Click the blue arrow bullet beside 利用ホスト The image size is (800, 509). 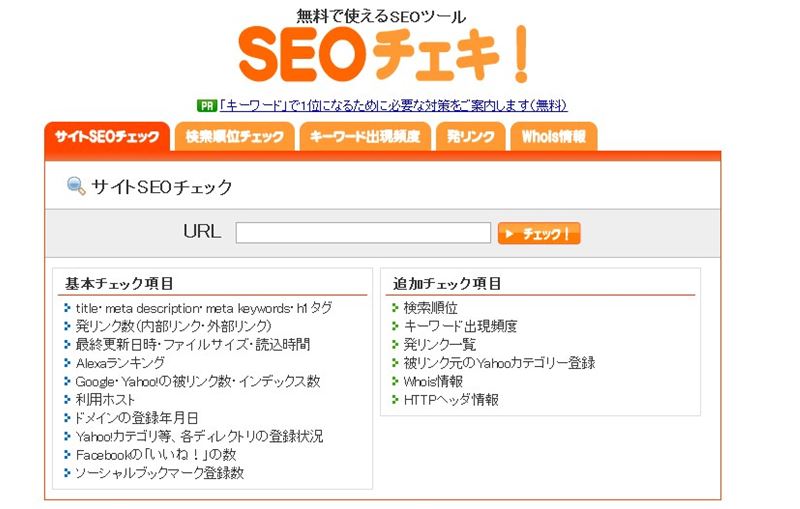[x=67, y=399]
